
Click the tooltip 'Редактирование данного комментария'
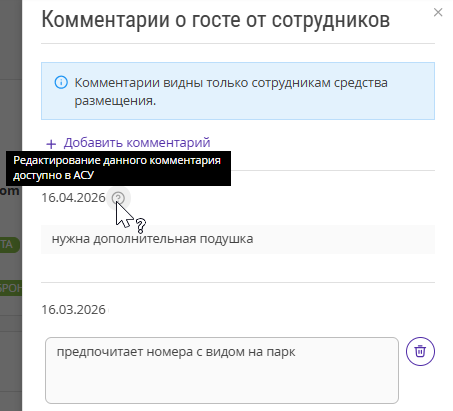tap(118, 168)
